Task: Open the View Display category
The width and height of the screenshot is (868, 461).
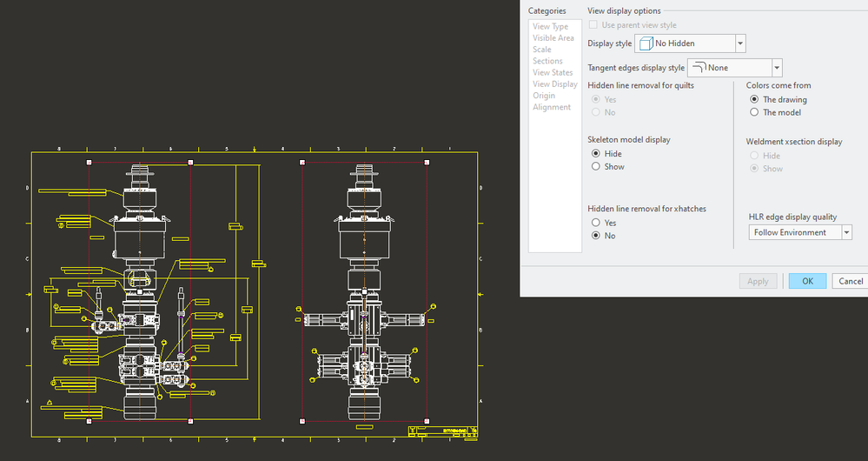Action: pyautogui.click(x=554, y=84)
